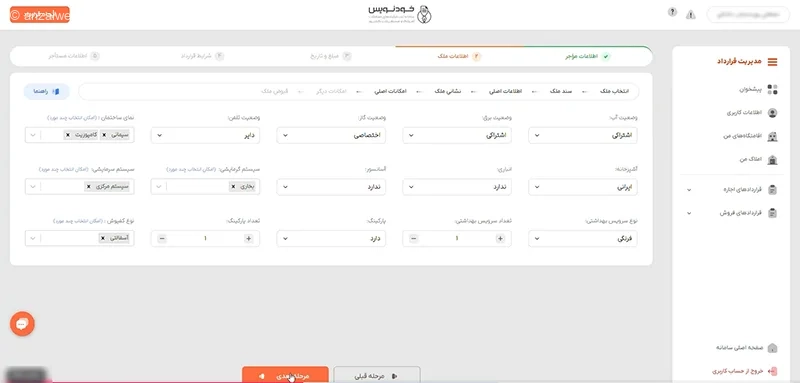Increase تعداد سرویس بهداشتی with plus button

[x=500, y=238]
